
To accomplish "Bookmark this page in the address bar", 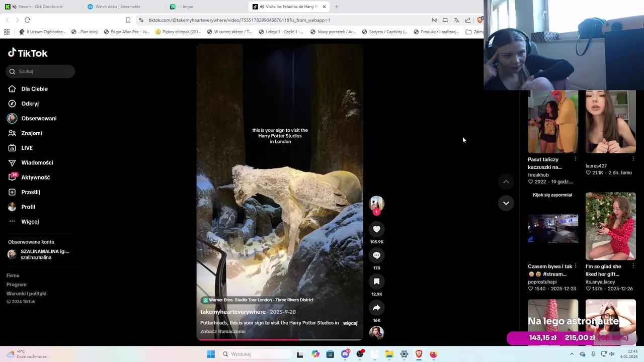I will tap(128, 20).
